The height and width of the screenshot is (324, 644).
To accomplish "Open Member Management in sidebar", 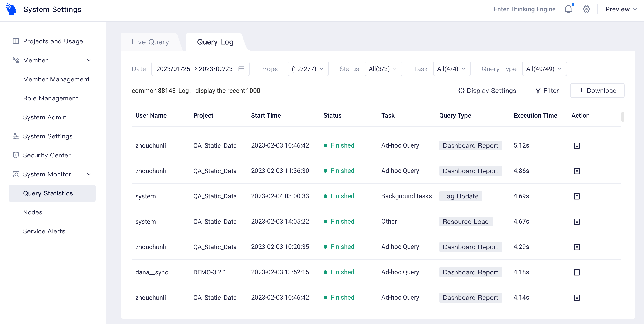I will [x=56, y=79].
